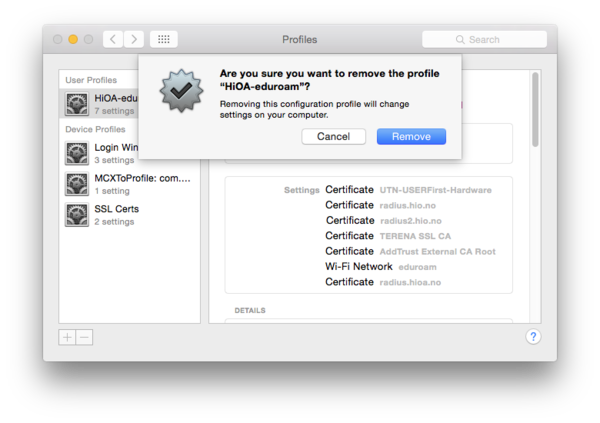Select the SSL Certs profile icon
Screen dimensions: 600x423
[78, 214]
